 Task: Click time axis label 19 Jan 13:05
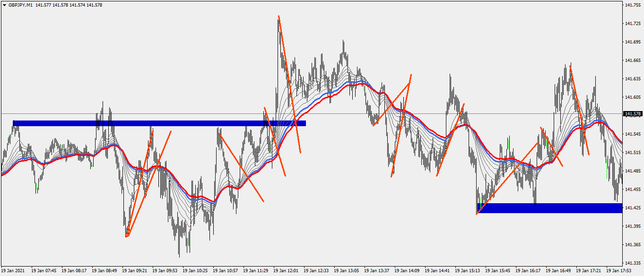[x=347, y=271]
